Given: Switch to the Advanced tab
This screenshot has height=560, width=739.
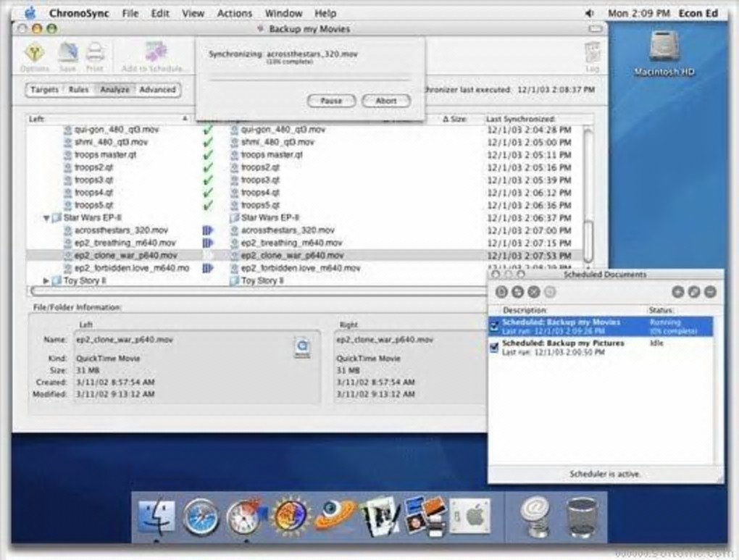Looking at the screenshot, I should pyautogui.click(x=157, y=90).
